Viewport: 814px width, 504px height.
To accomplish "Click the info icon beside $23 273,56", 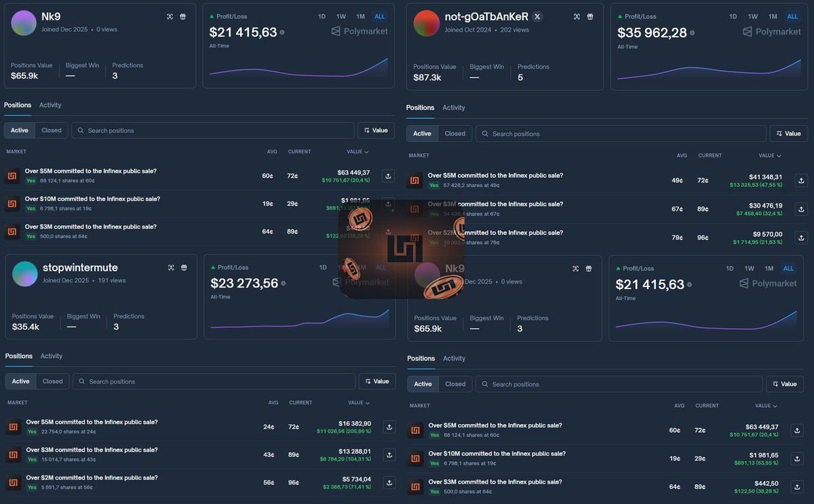I will pos(283,284).
